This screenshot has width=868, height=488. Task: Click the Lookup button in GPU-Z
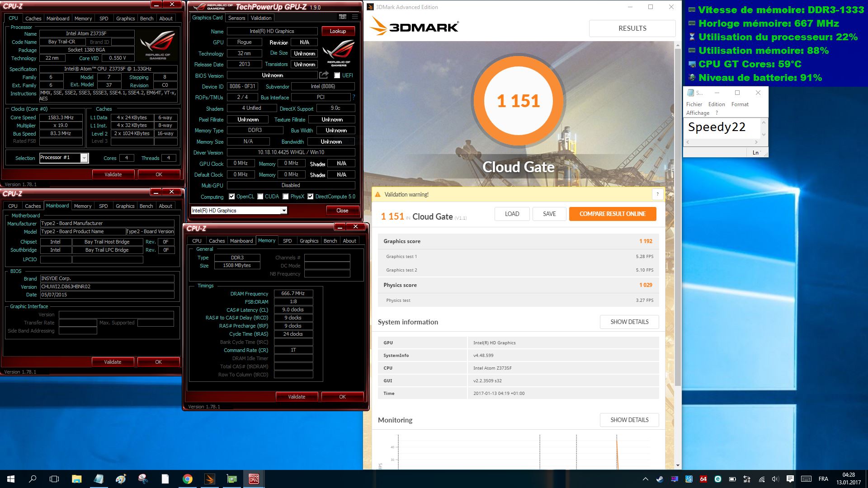[338, 31]
